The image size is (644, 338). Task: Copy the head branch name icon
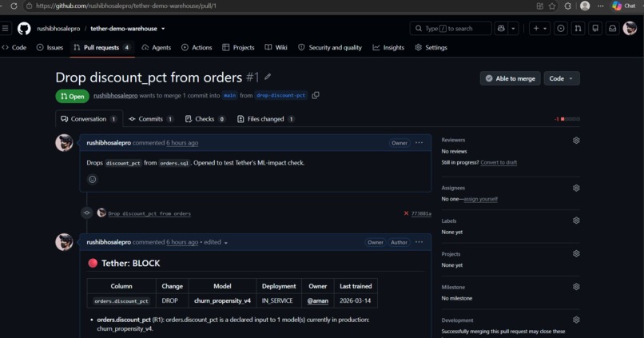tap(316, 95)
